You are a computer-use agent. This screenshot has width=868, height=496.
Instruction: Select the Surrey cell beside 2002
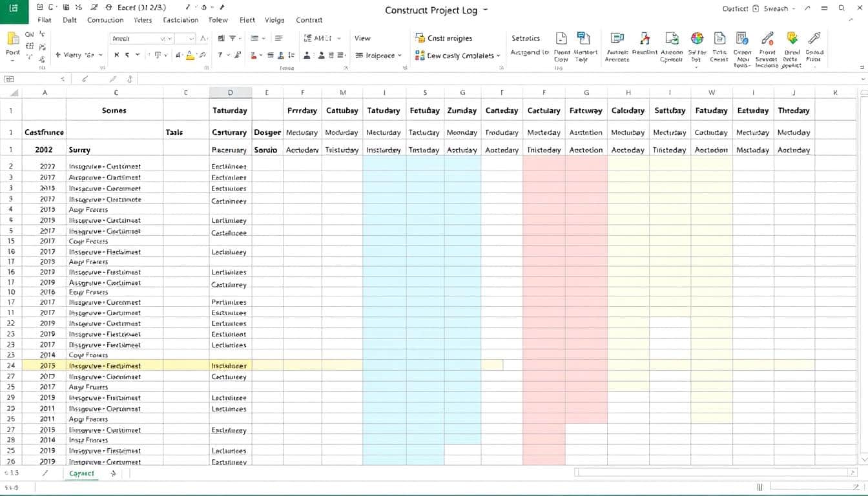click(x=114, y=150)
